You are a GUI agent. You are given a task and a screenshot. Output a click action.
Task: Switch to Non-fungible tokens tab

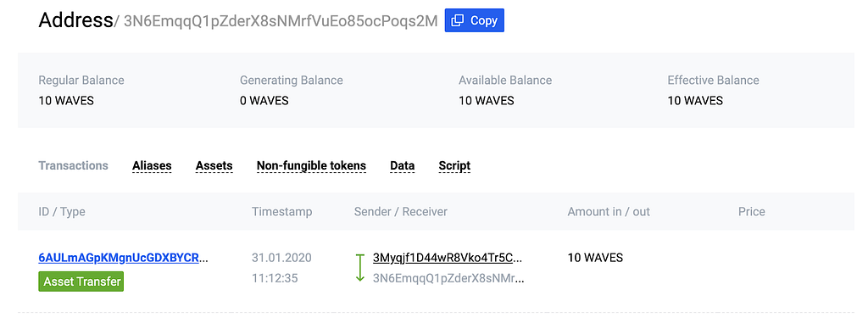pos(311,165)
